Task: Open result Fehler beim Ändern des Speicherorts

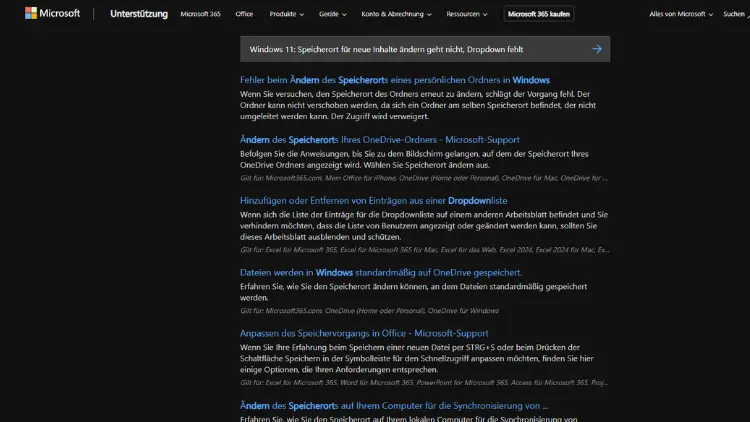Action: pos(395,80)
